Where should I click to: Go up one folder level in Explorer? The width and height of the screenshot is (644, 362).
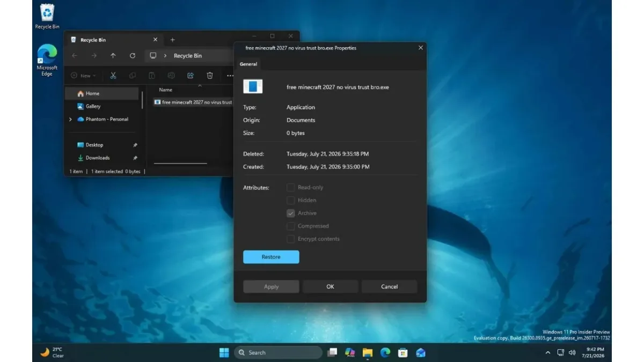point(113,56)
